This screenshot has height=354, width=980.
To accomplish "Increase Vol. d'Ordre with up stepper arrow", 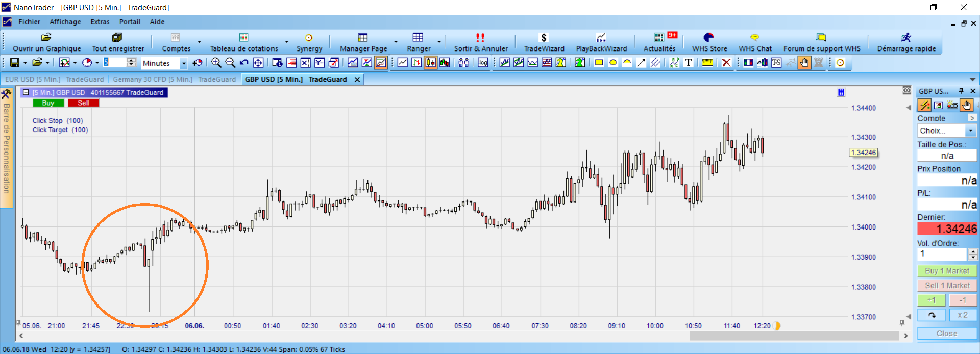I will point(973,251).
